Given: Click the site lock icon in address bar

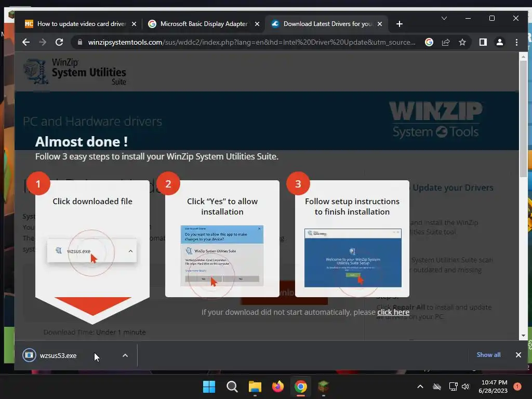Looking at the screenshot, I should click(x=80, y=42).
